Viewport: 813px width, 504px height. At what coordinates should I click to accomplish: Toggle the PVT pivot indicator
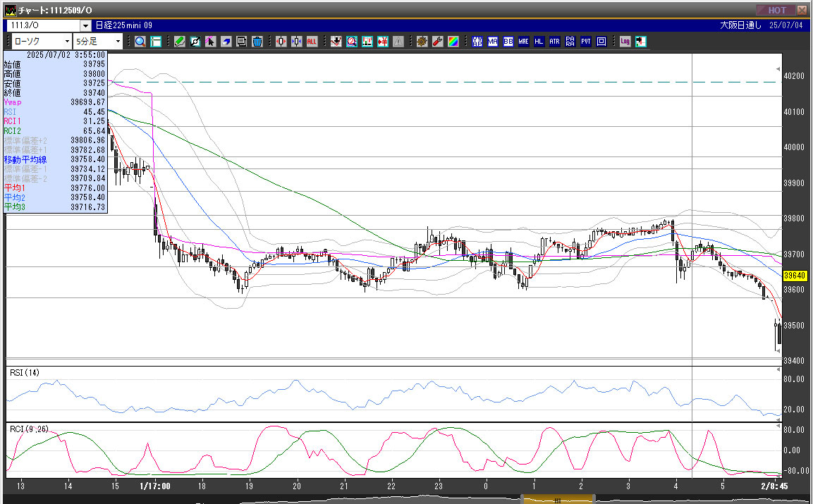click(586, 42)
